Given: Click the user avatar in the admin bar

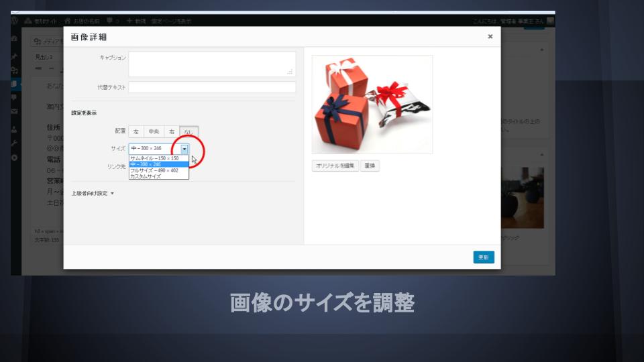Looking at the screenshot, I should pyautogui.click(x=550, y=21).
